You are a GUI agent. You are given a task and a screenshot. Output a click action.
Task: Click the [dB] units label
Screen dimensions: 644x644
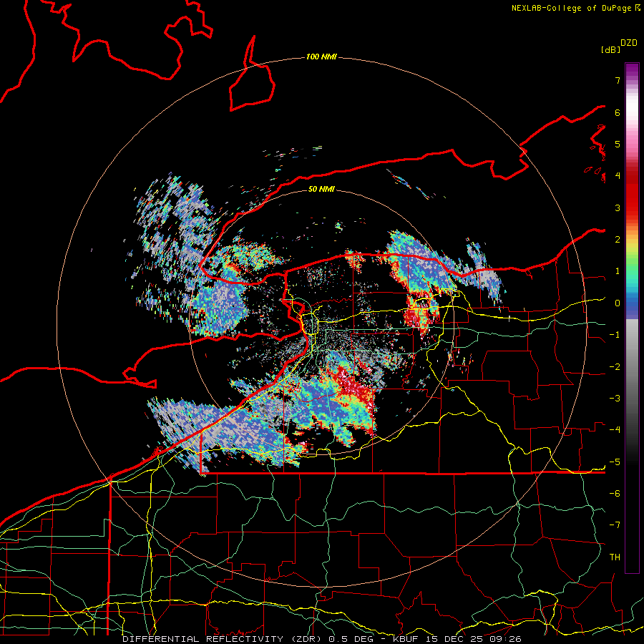point(611,50)
